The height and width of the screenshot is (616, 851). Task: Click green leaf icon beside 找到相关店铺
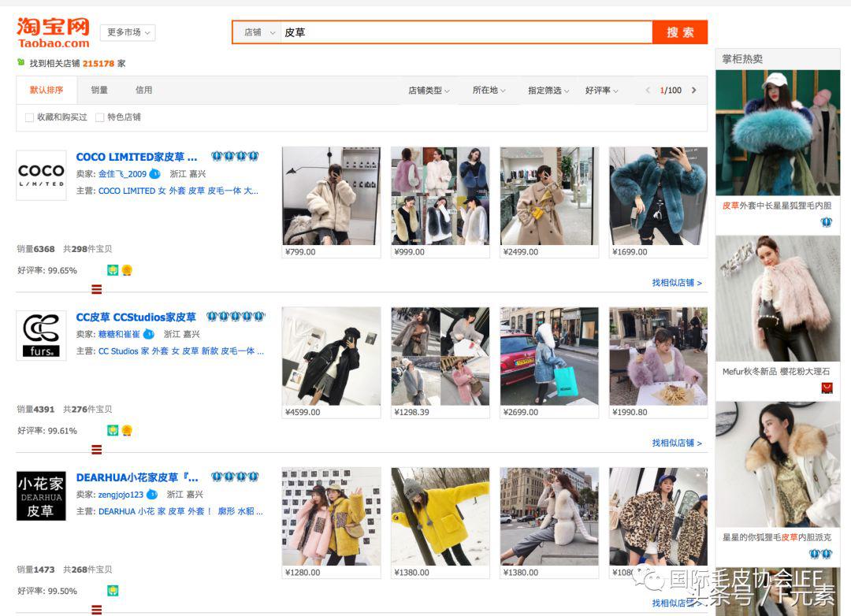click(20, 62)
